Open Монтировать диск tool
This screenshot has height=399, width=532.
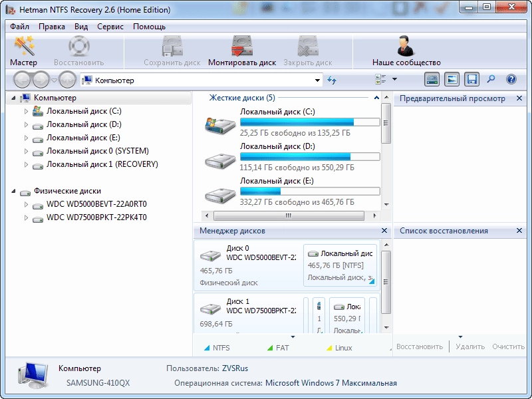coord(242,51)
